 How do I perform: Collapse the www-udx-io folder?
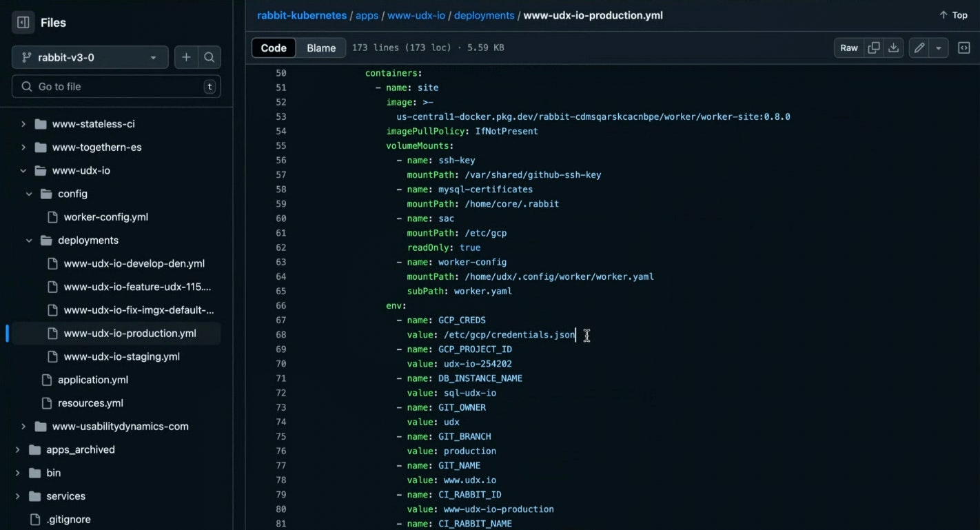[23, 171]
